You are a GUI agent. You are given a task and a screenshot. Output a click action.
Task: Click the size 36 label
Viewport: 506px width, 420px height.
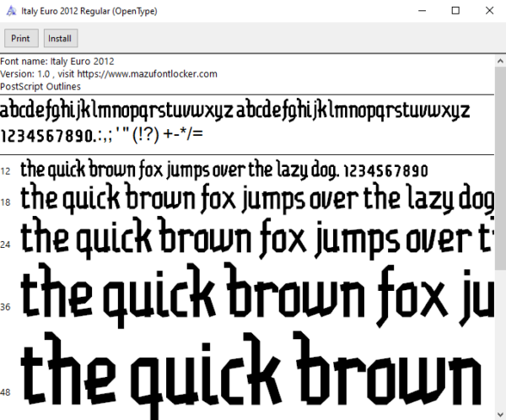pos(6,307)
